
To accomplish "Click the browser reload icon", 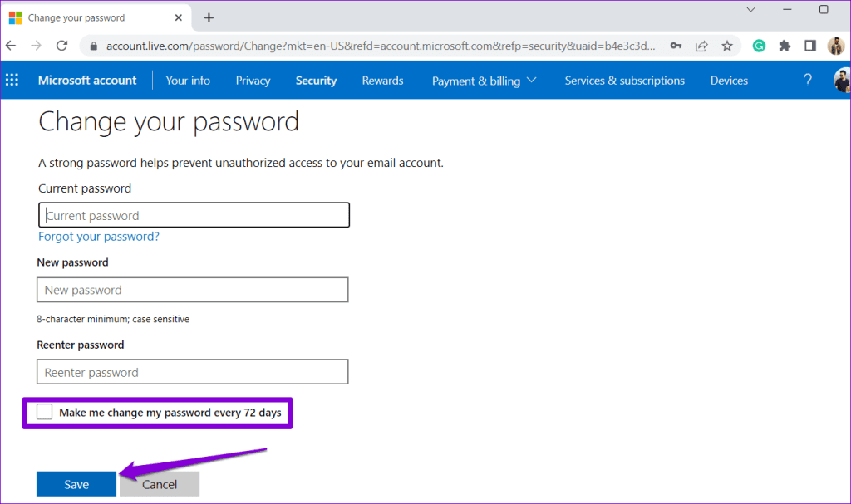I will coord(61,46).
